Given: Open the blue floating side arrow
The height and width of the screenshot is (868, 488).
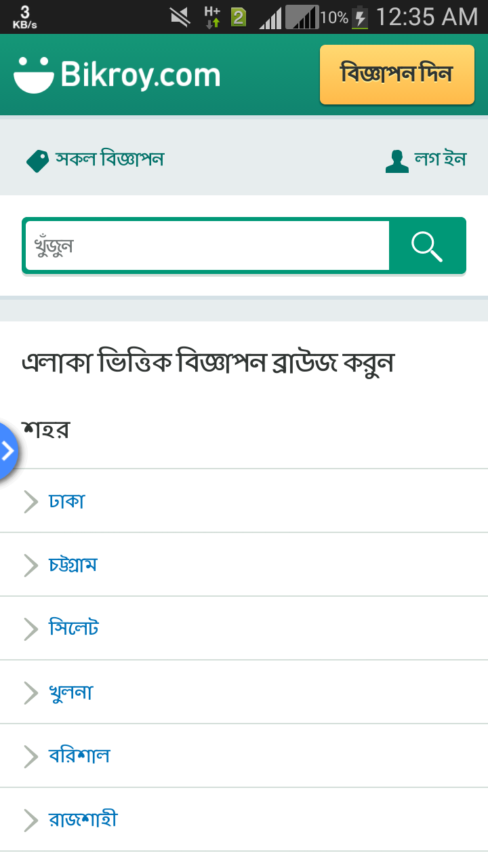Looking at the screenshot, I should (x=7, y=451).
